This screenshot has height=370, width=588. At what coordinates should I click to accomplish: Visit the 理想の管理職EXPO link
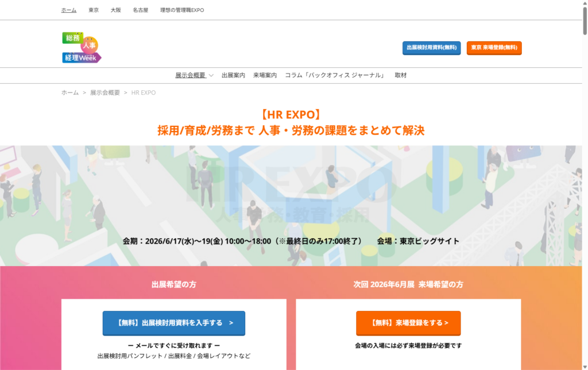pyautogui.click(x=182, y=10)
